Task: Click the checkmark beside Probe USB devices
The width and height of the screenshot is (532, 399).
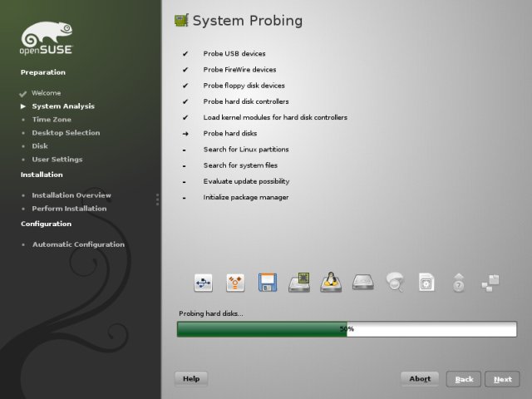Action: pos(185,53)
